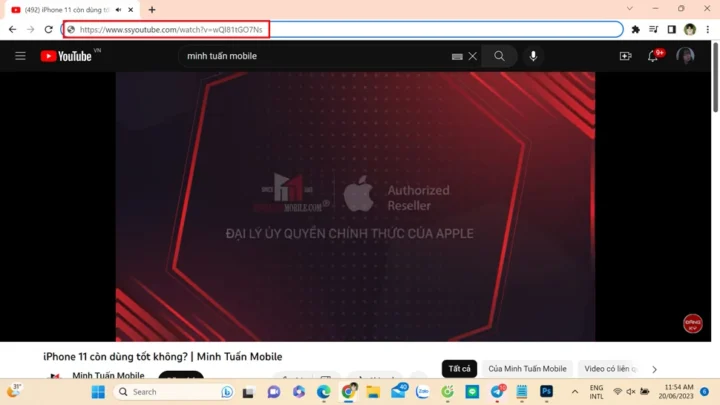This screenshot has width=720, height=405.
Task: Open Microsoft Edge from taskbar
Action: (323, 392)
